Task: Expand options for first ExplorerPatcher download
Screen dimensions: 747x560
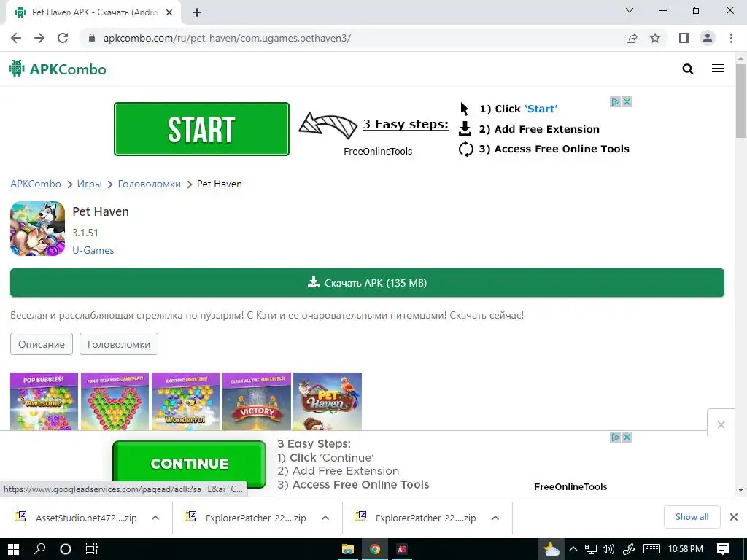Action: [325, 518]
